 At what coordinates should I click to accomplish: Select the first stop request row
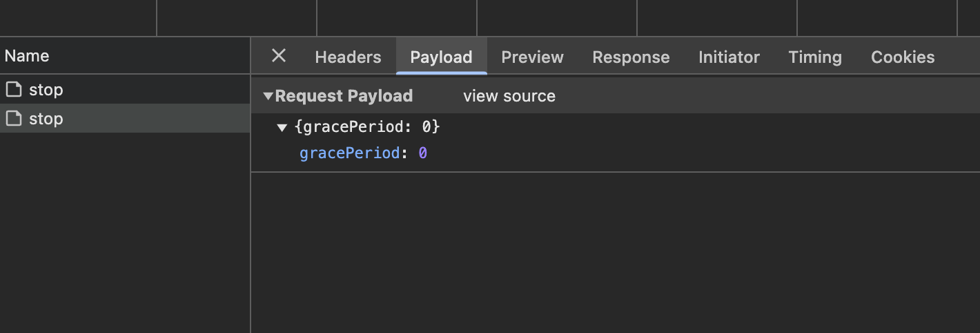(124, 89)
